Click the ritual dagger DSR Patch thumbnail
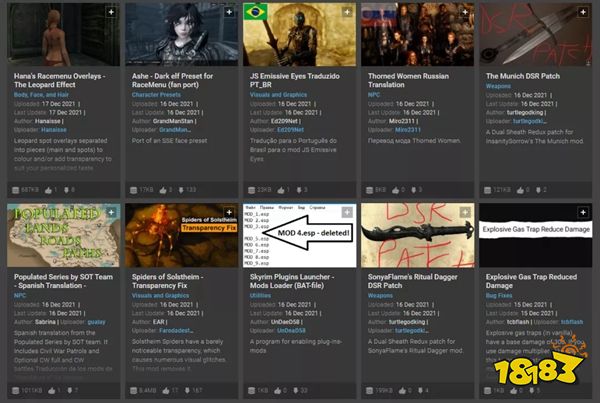Image resolution: width=600 pixels, height=403 pixels. pos(417,235)
